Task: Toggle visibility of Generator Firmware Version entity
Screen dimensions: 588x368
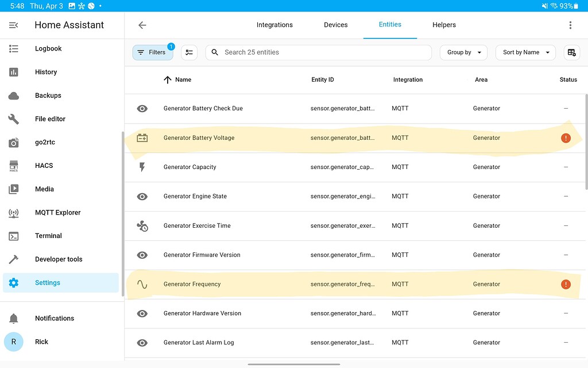Action: [142, 254]
